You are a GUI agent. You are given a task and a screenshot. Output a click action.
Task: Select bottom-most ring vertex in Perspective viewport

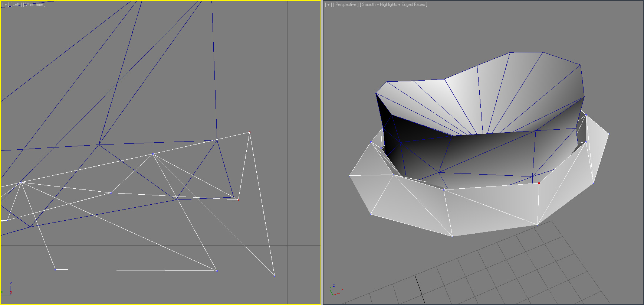point(452,236)
